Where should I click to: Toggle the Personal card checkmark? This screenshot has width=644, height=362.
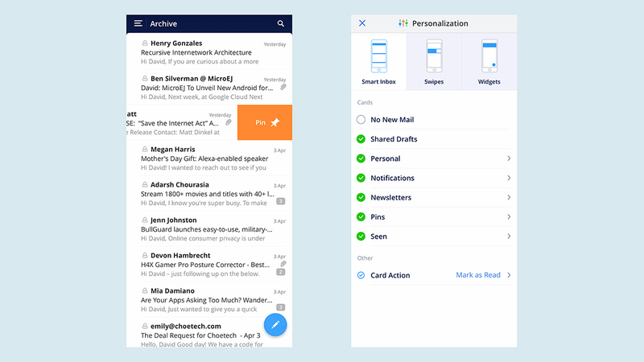[x=361, y=158]
